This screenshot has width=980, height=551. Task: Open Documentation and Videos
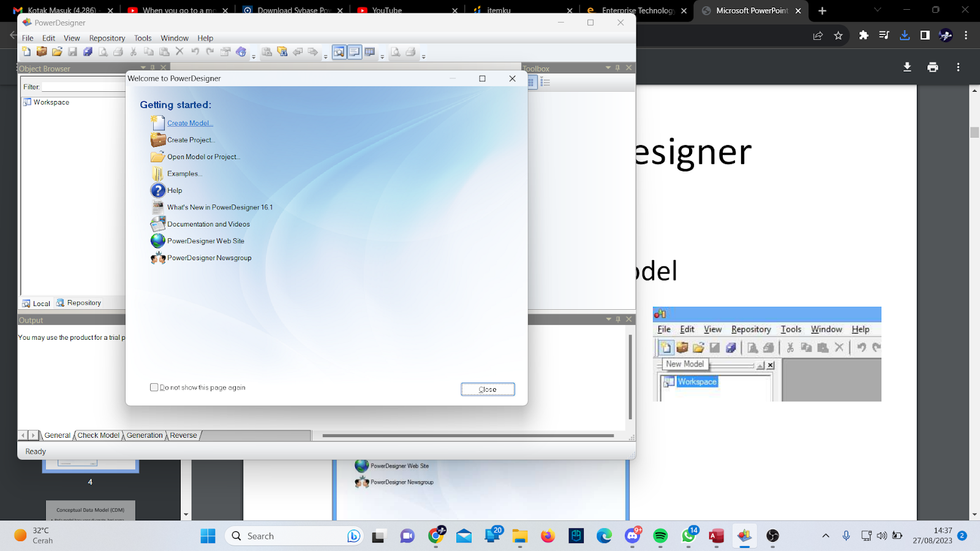pos(208,224)
